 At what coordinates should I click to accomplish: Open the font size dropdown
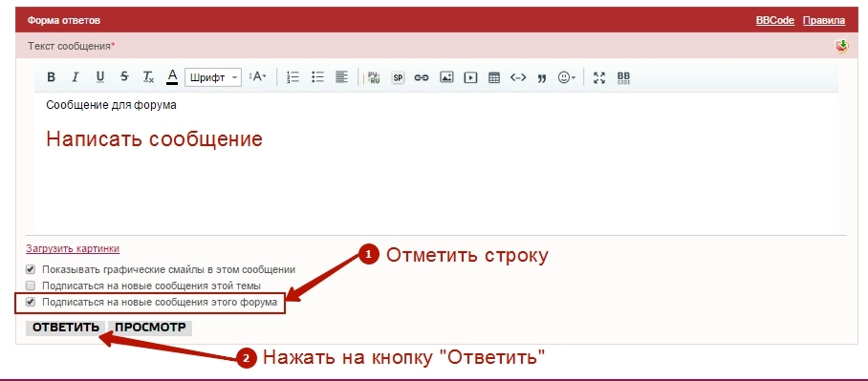(x=257, y=77)
